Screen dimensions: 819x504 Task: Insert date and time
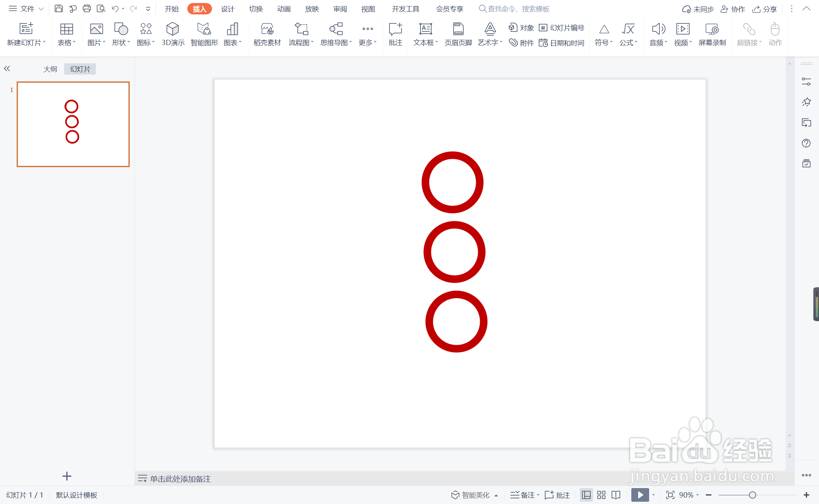pyautogui.click(x=562, y=43)
